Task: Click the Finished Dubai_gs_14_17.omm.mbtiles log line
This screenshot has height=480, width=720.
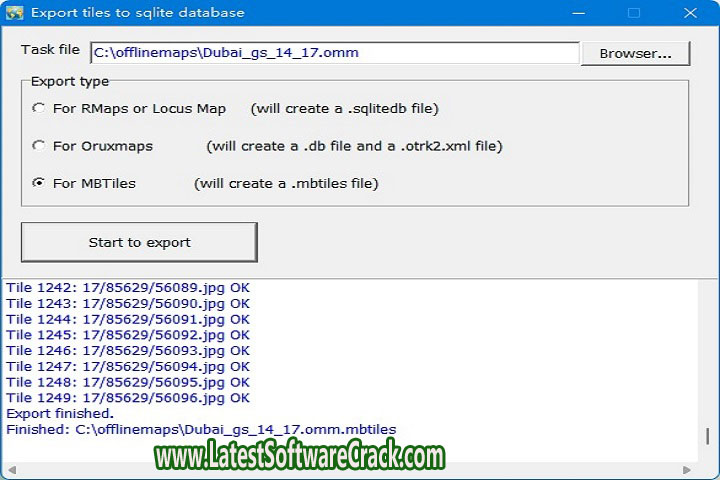Action: pyautogui.click(x=201, y=429)
